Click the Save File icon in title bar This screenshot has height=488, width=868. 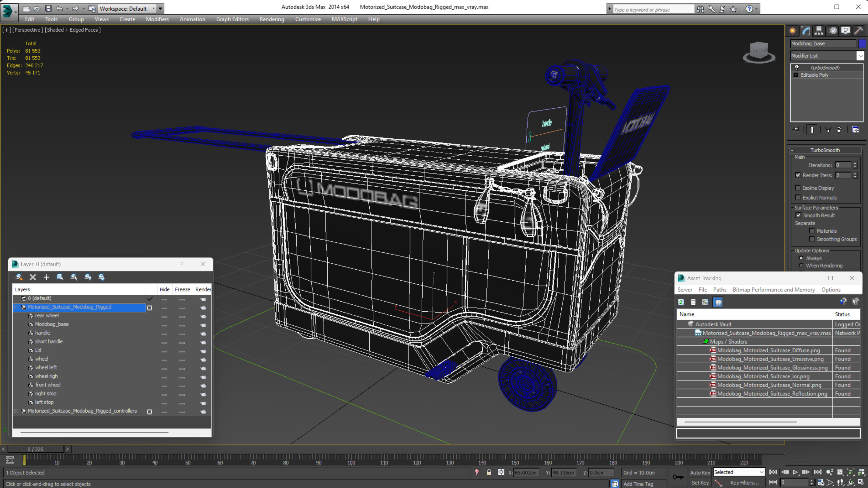pos(48,9)
